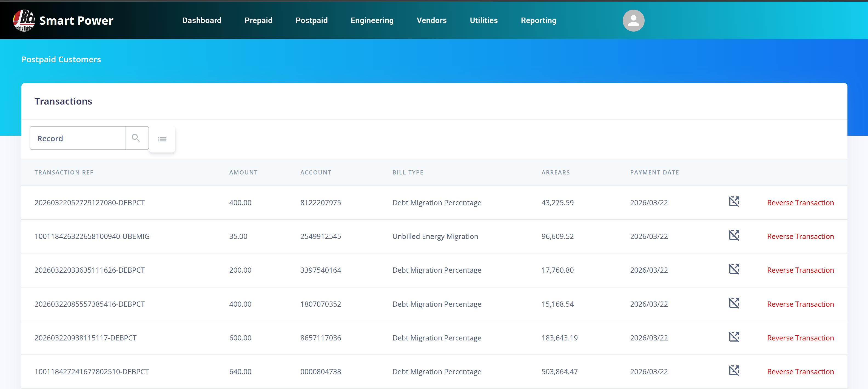
Task: Reverse Transaction for the 640.00 payment
Action: (800, 372)
